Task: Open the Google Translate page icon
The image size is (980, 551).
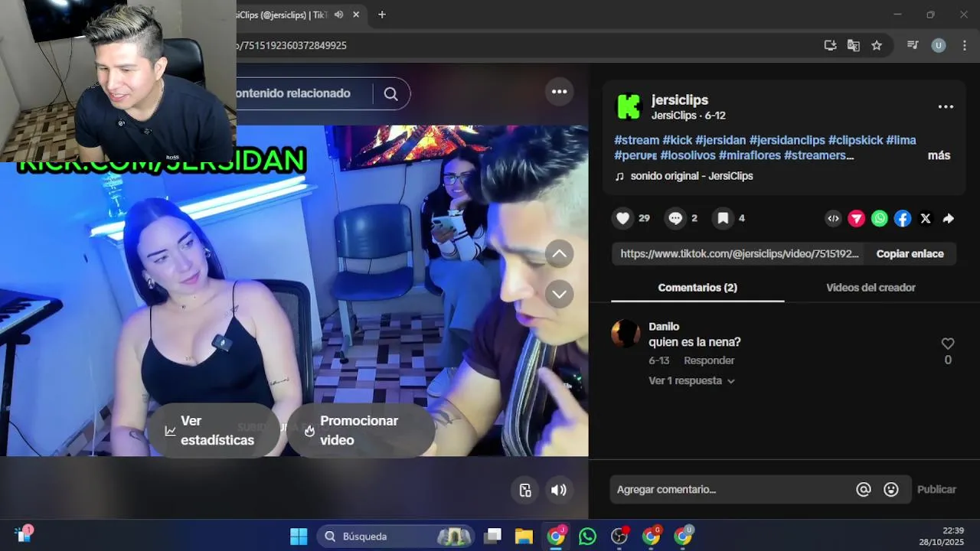Action: coord(853,45)
